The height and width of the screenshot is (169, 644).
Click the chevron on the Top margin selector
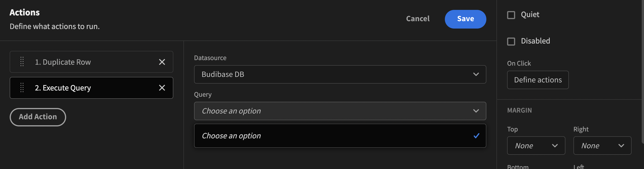[555, 146]
